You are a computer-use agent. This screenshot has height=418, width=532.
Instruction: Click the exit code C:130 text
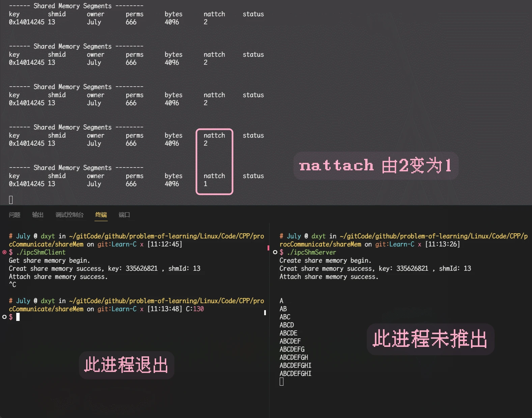(x=195, y=309)
